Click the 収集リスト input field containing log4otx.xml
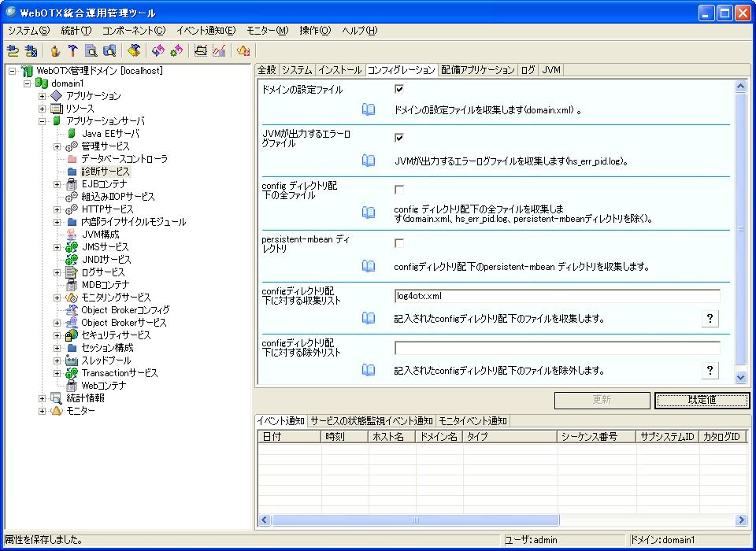This screenshot has width=756, height=551. pyautogui.click(x=557, y=296)
